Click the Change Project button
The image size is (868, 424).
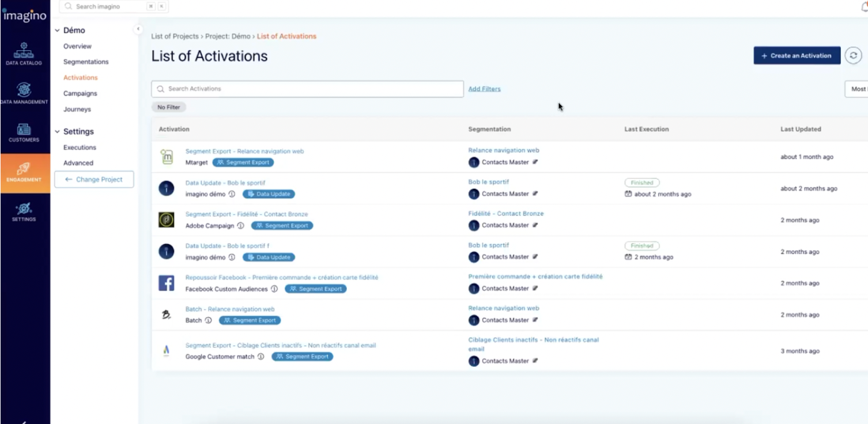click(94, 179)
